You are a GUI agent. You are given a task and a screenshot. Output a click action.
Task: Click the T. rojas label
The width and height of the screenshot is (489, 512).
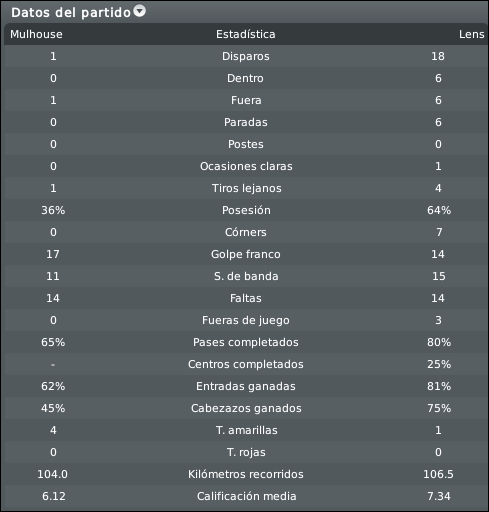coord(246,452)
